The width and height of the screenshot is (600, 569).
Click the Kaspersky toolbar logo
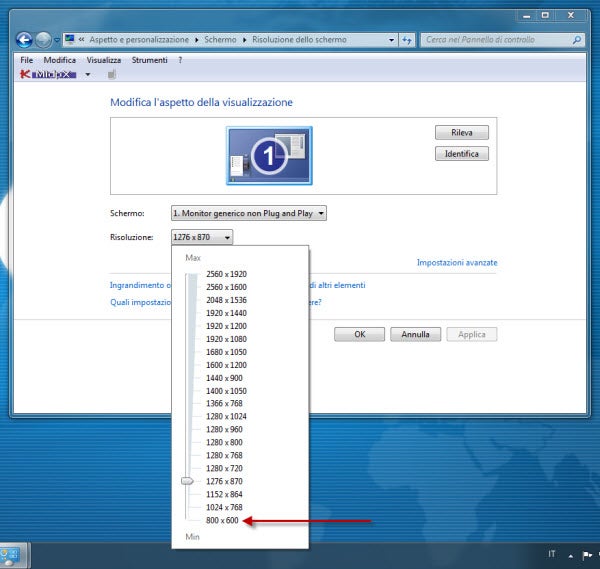pos(48,74)
